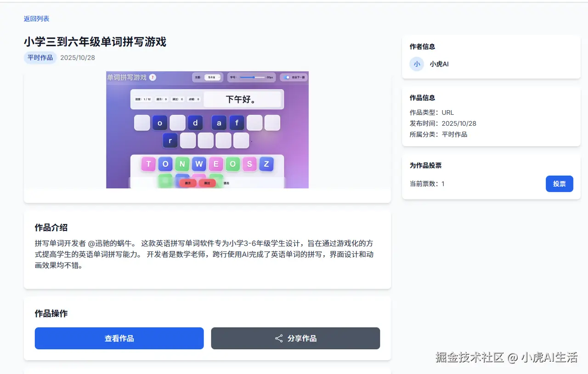This screenshot has width=588, height=374.
Task: Open the 主题 theme dropdown
Action: [x=213, y=78]
